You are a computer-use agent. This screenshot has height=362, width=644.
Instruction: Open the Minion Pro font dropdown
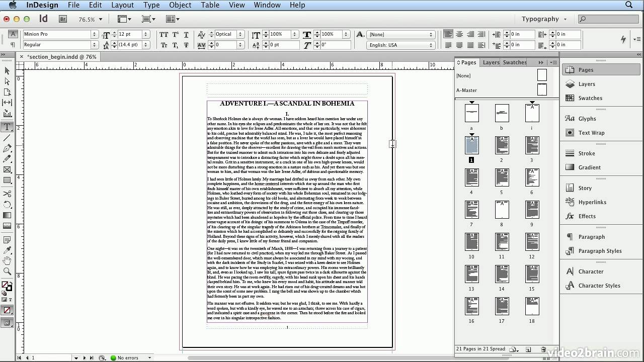94,34
